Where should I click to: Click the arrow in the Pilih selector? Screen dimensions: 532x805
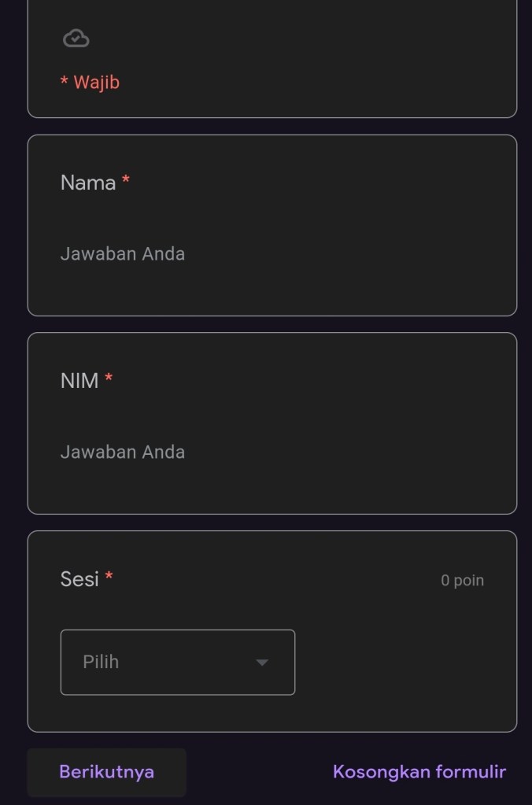[x=262, y=663]
